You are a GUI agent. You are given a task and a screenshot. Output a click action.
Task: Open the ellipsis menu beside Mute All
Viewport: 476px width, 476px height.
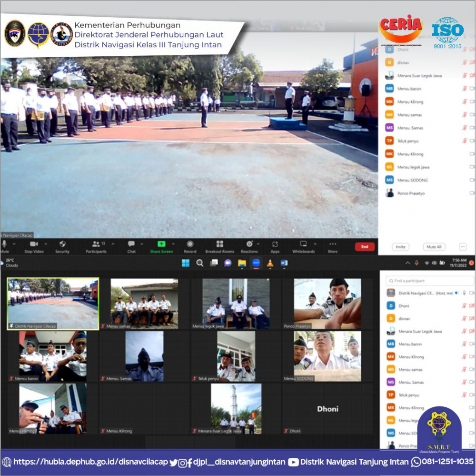pyautogui.click(x=463, y=247)
